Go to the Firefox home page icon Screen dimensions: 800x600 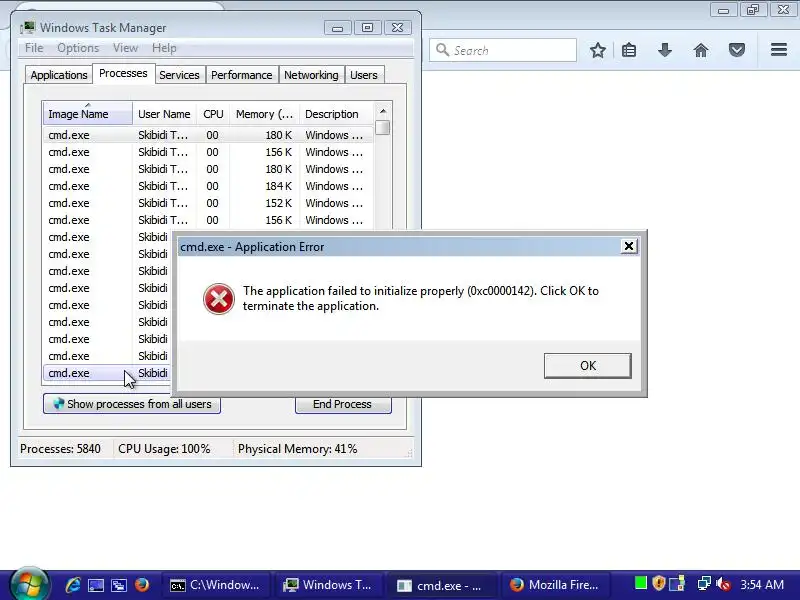click(x=701, y=50)
